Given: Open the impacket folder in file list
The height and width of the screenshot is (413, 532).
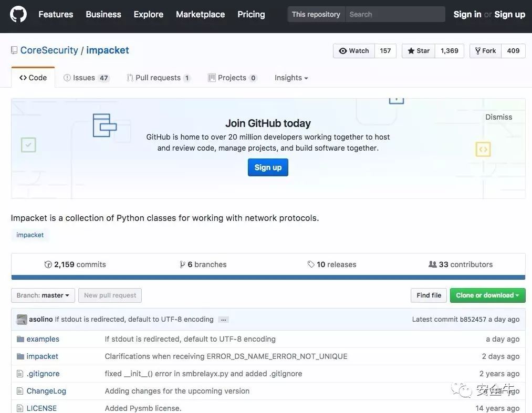Looking at the screenshot, I should 42,356.
